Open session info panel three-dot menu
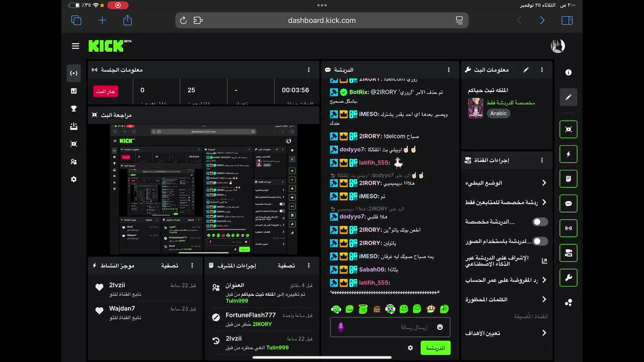 pyautogui.click(x=309, y=70)
